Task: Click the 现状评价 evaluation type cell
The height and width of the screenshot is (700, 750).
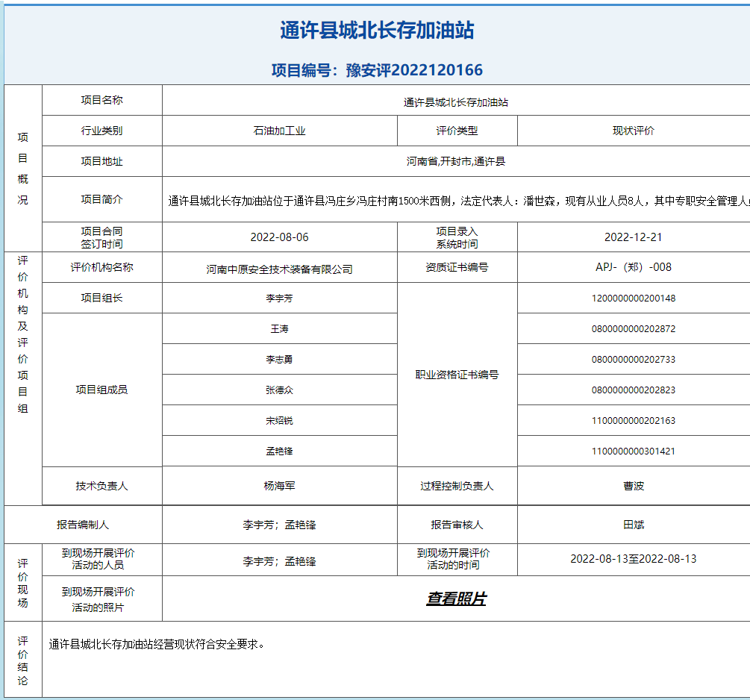Action: pos(633,131)
